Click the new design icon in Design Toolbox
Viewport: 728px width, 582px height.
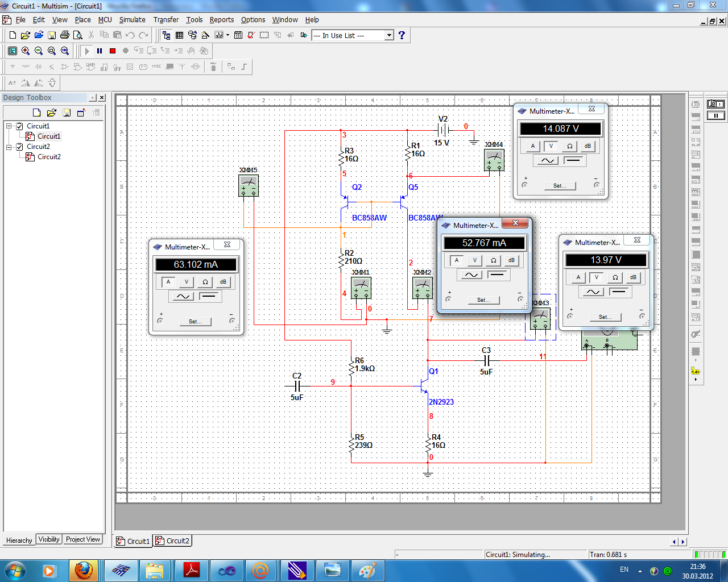pos(37,113)
